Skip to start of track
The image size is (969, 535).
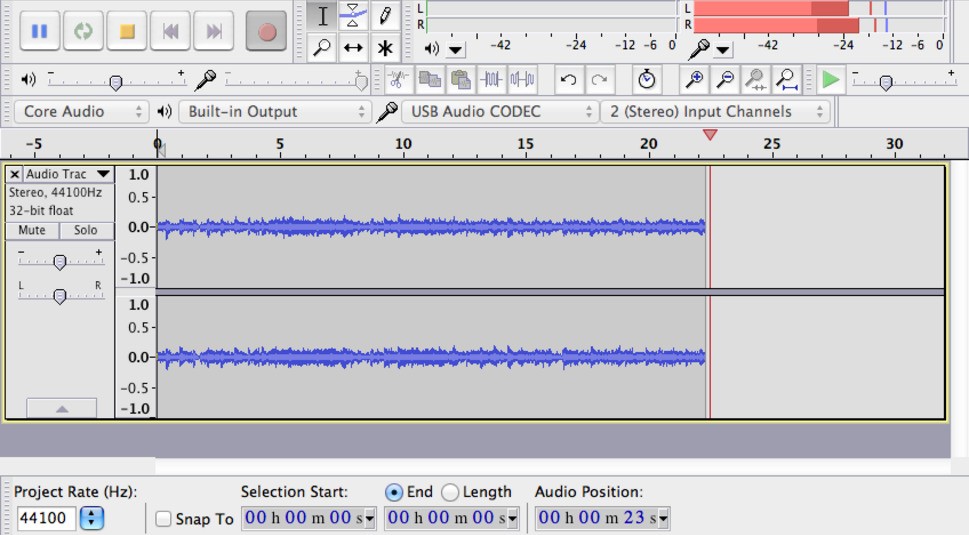(170, 31)
